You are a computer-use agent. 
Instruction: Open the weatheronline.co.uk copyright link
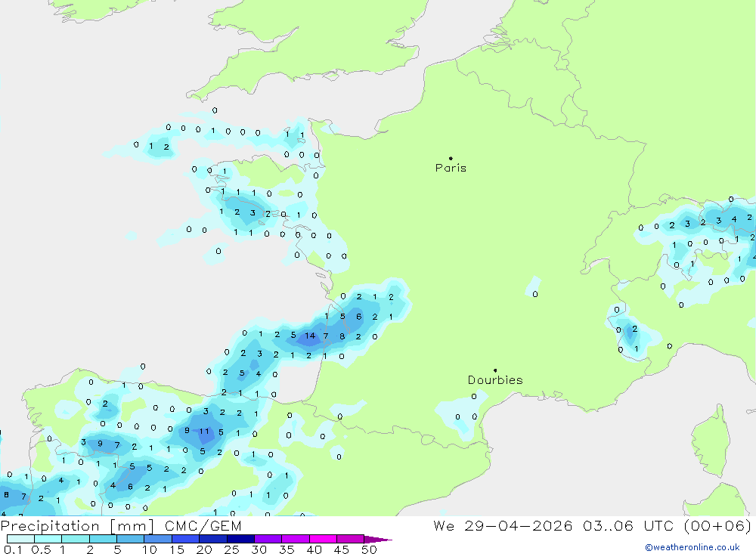point(692,547)
